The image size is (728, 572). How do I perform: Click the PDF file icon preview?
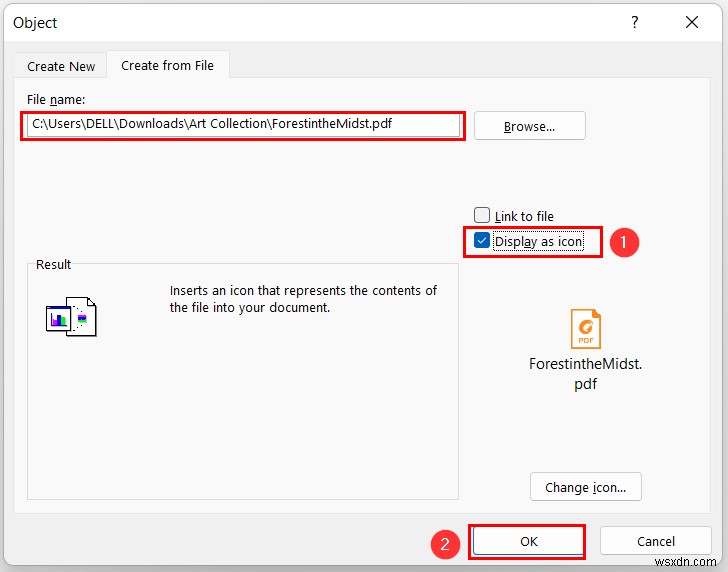(x=585, y=329)
